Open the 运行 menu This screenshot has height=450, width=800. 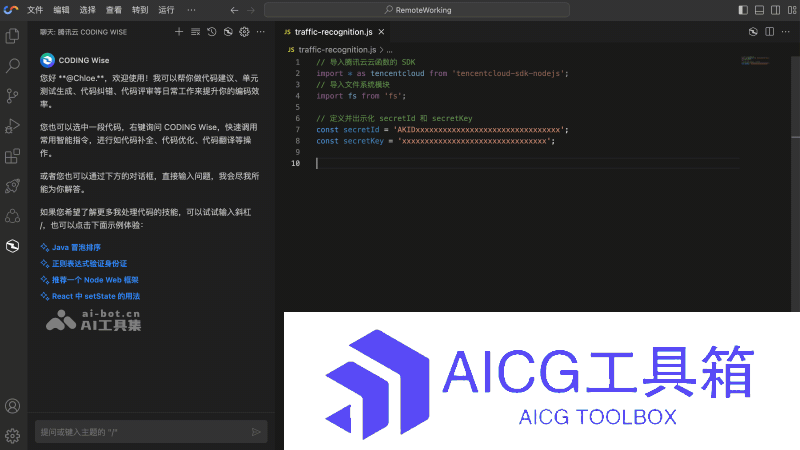pos(166,10)
